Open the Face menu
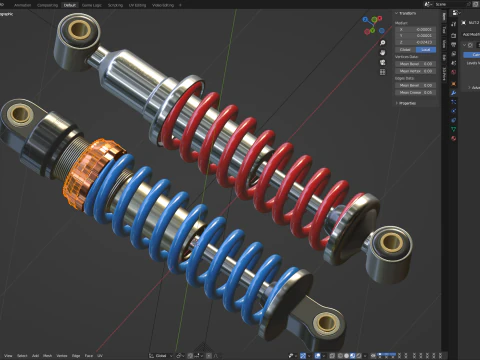Viewport: 480px width, 360px height. (x=89, y=356)
